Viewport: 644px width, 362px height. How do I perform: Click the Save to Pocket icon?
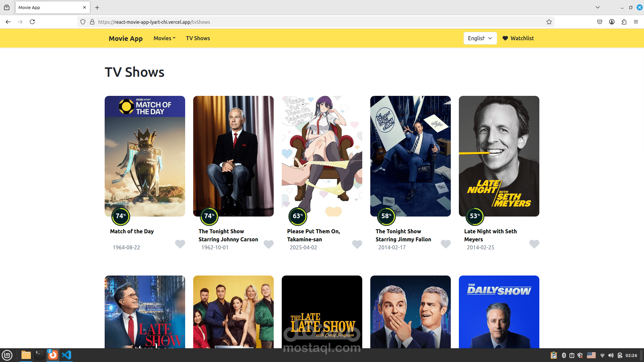599,22
